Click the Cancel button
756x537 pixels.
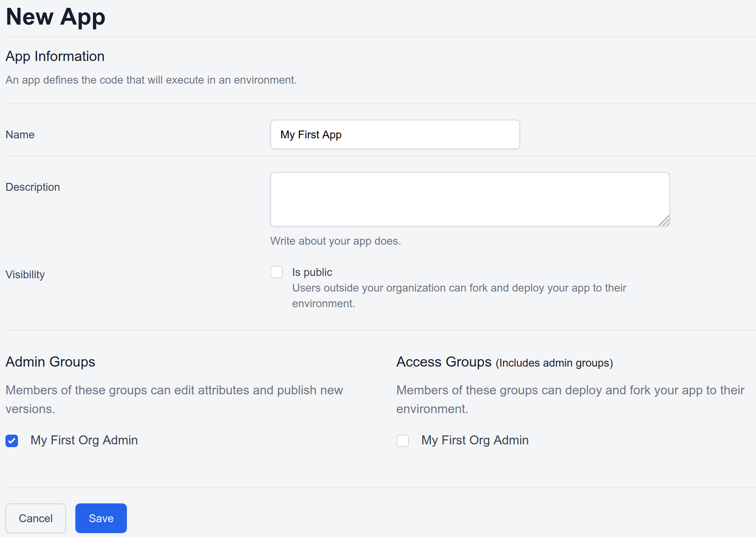[36, 518]
